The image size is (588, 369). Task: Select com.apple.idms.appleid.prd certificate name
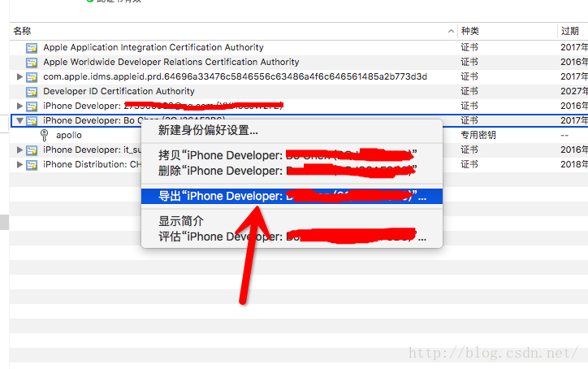click(x=236, y=77)
